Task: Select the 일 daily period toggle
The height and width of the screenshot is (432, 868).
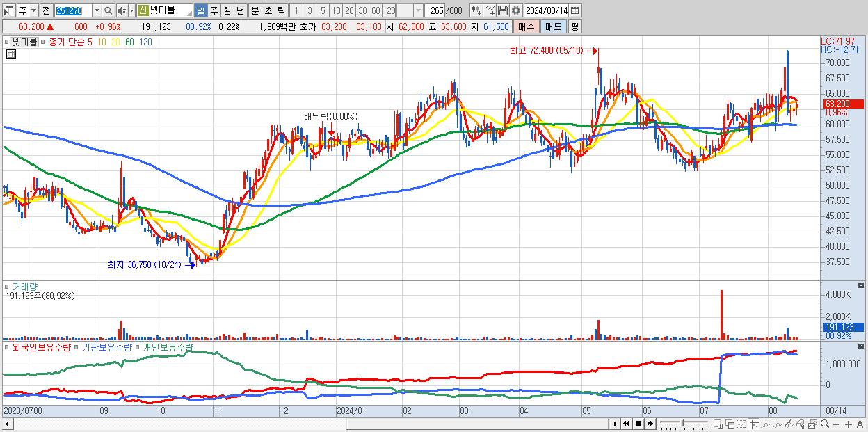Action: tap(200, 10)
